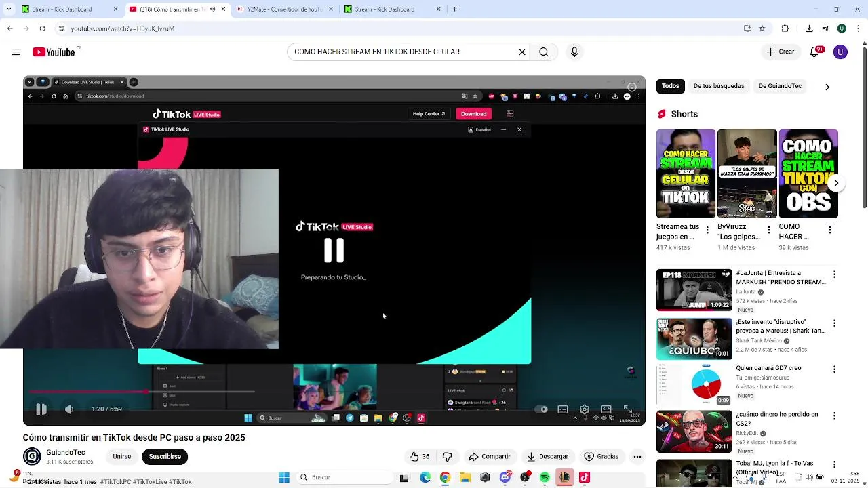The height and width of the screenshot is (488, 868).
Task: Reload the page in Chrome
Action: [42, 28]
